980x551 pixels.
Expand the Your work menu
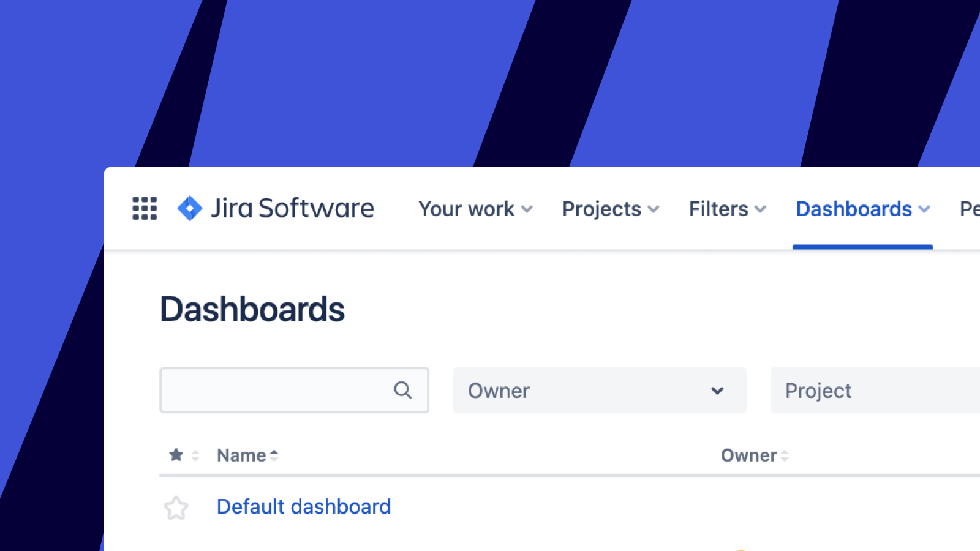point(475,209)
